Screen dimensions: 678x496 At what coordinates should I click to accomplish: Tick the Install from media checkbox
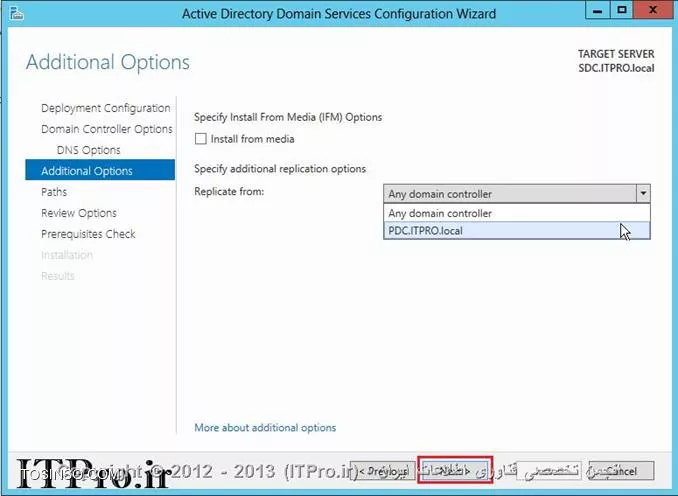[201, 139]
